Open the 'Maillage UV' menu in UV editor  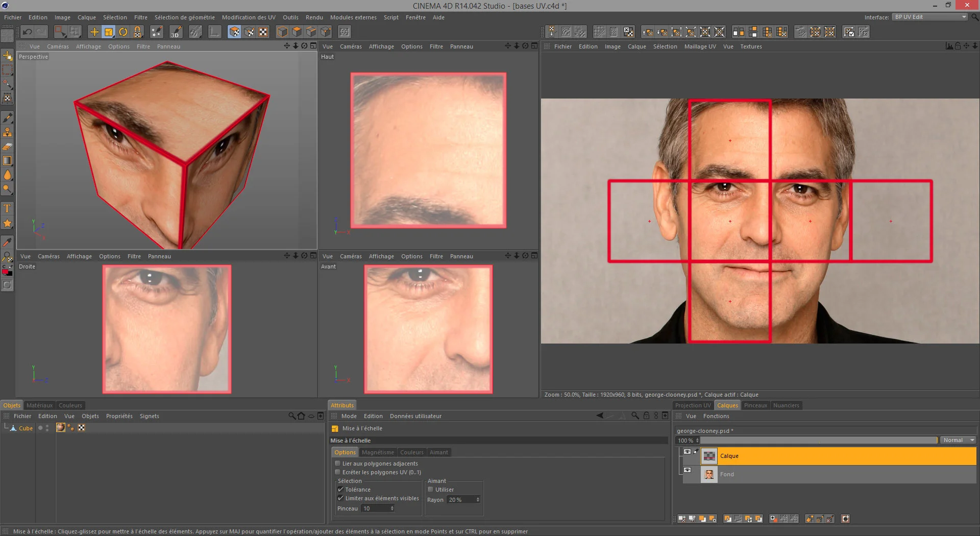[700, 46]
